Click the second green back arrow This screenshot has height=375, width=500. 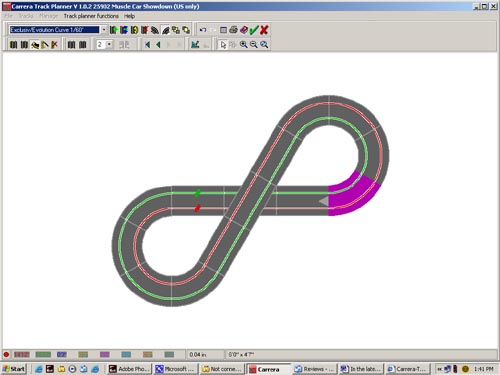tap(158, 44)
